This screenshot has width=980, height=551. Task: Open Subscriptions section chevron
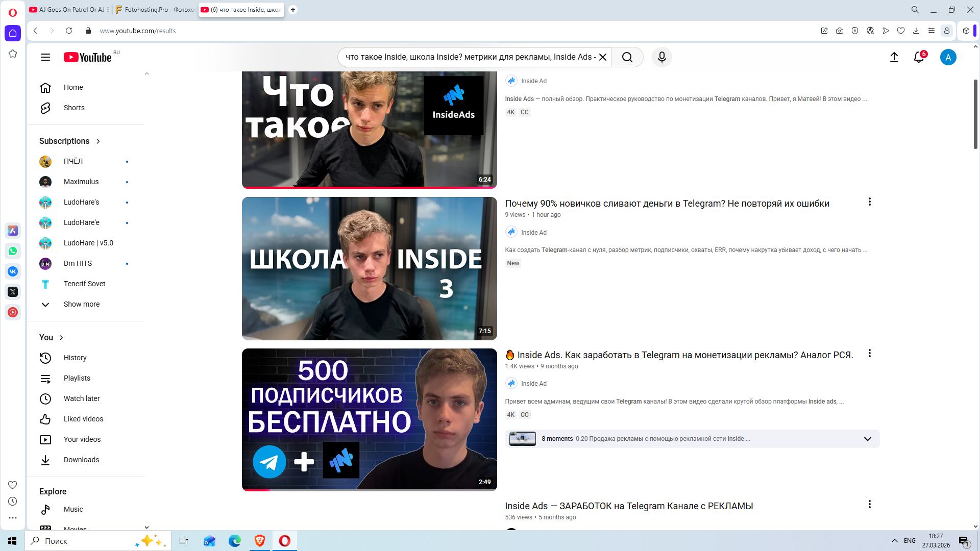pos(98,141)
